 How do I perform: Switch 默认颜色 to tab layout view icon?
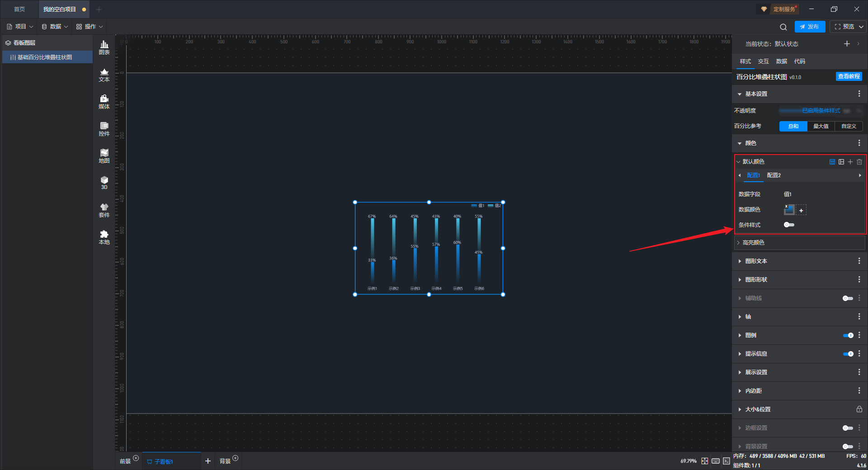(832, 162)
